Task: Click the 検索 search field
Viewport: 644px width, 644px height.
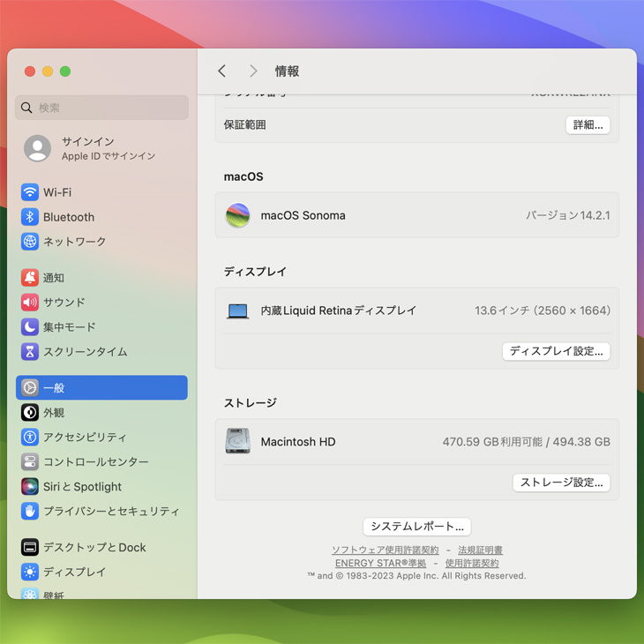Action: tap(101, 108)
